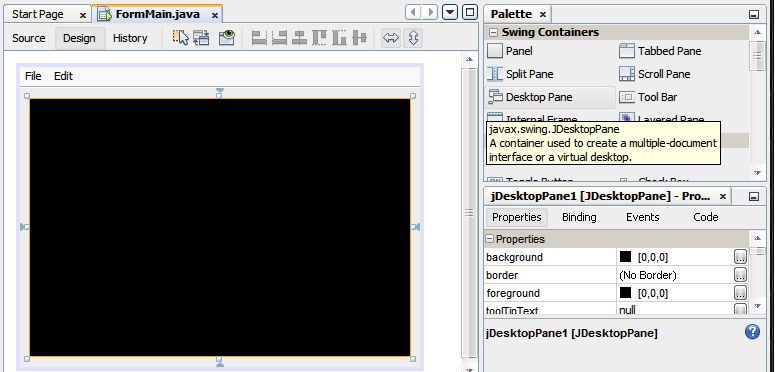Open the Edit menu in form design
The height and width of the screenshot is (372, 775).
[63, 76]
